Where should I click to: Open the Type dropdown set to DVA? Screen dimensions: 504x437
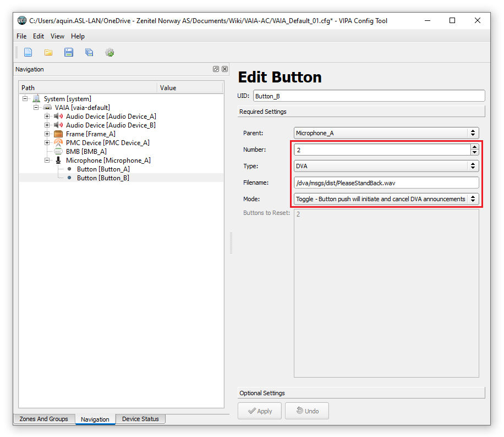click(x=386, y=166)
